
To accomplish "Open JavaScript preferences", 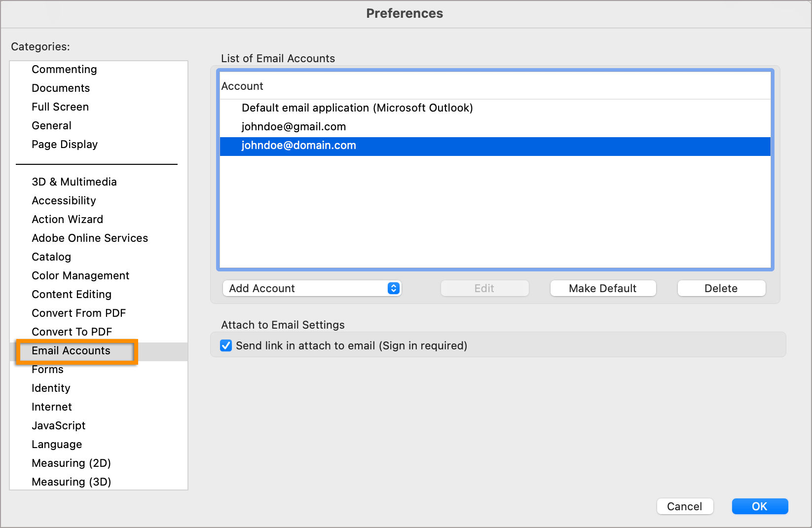I will pos(58,425).
